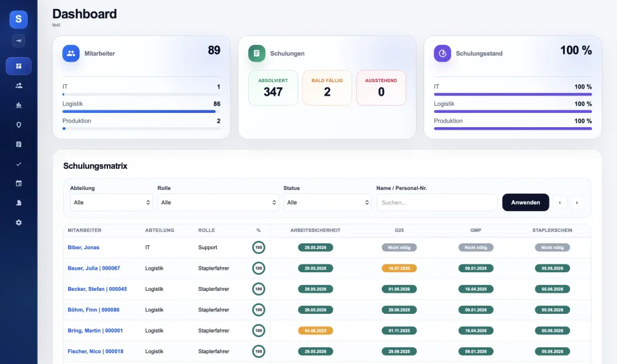Click the G25 column header
The image size is (617, 364).
pos(399,230)
